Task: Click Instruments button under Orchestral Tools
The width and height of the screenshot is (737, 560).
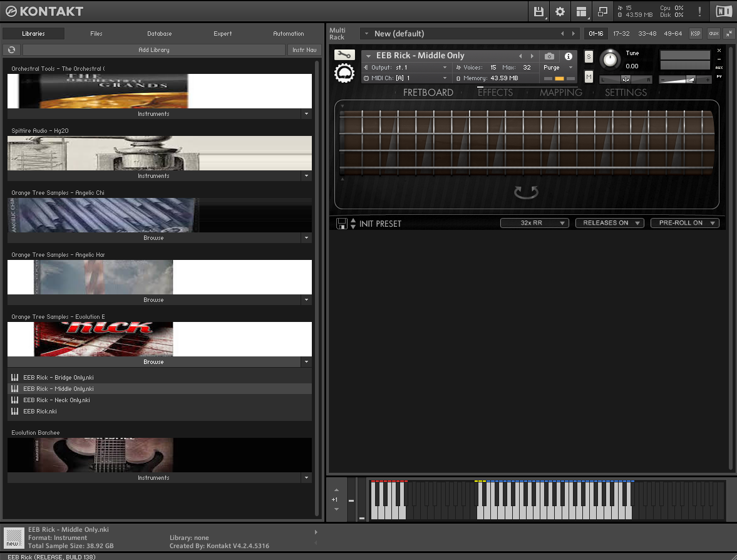Action: (x=153, y=114)
